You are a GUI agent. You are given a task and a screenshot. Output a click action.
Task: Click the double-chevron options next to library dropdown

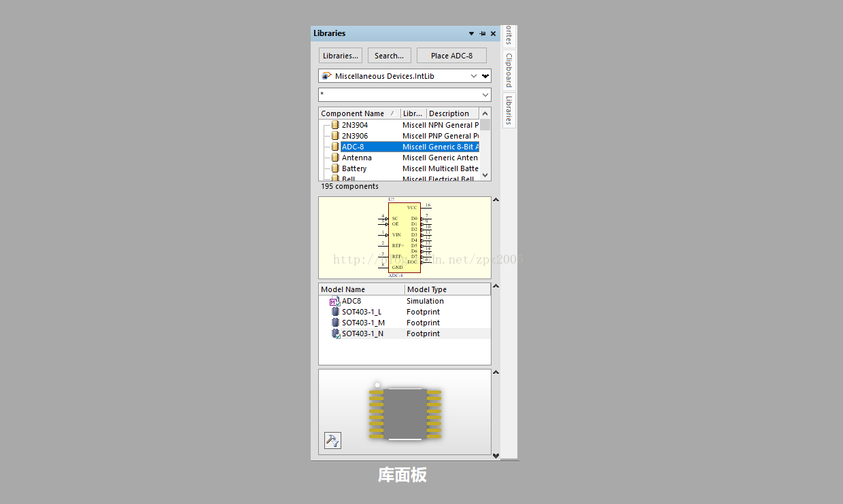click(485, 76)
